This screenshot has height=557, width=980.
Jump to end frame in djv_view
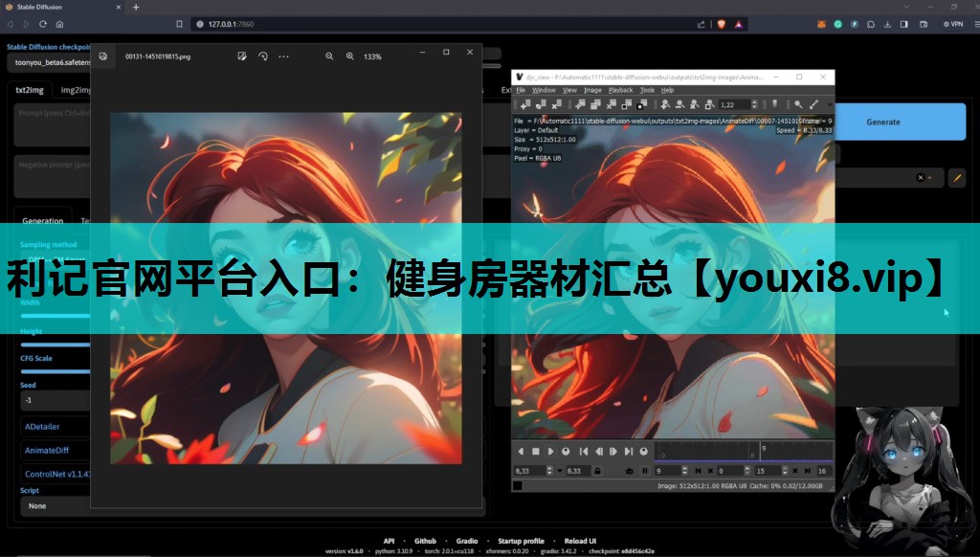tap(628, 452)
